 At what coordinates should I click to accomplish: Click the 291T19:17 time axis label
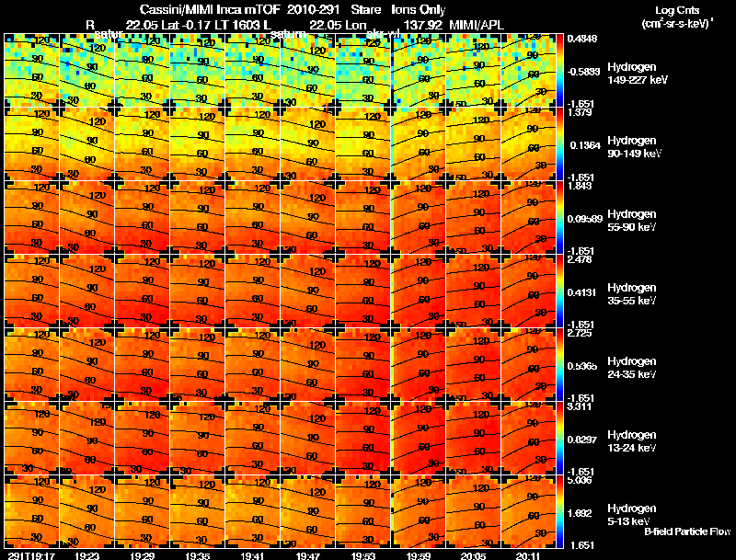tap(31, 555)
